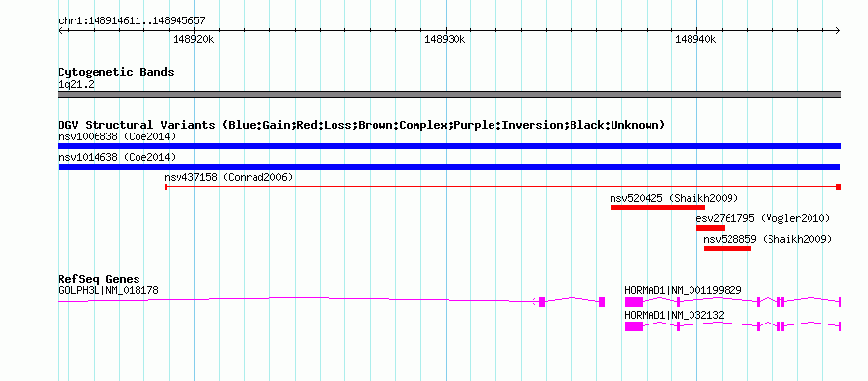Select the Cytogenetic Bands track title
This screenshot has height=381, width=868.
(x=116, y=72)
